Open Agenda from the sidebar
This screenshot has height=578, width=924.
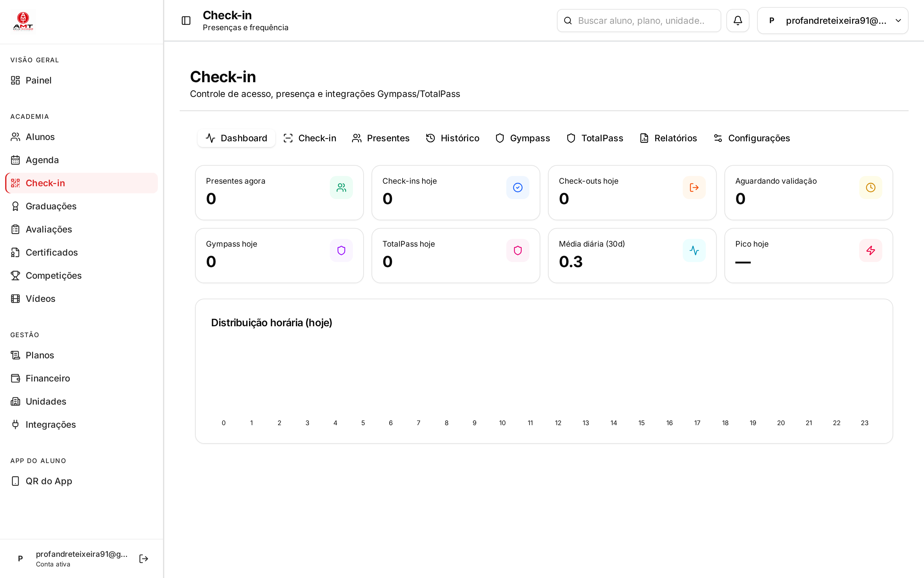tap(81, 160)
